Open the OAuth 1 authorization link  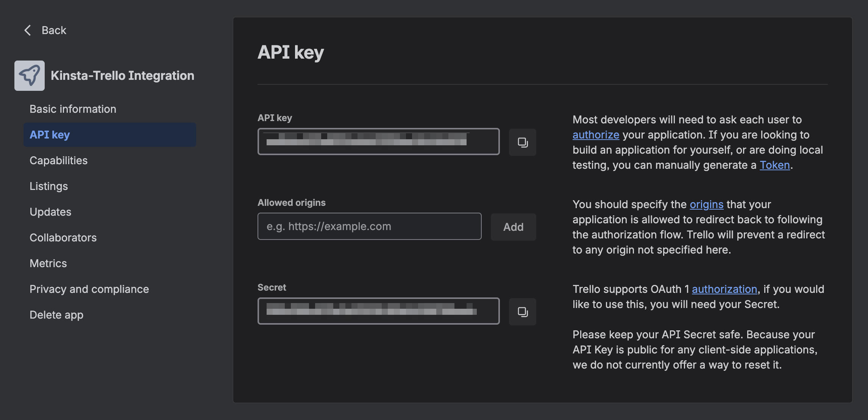pos(724,289)
